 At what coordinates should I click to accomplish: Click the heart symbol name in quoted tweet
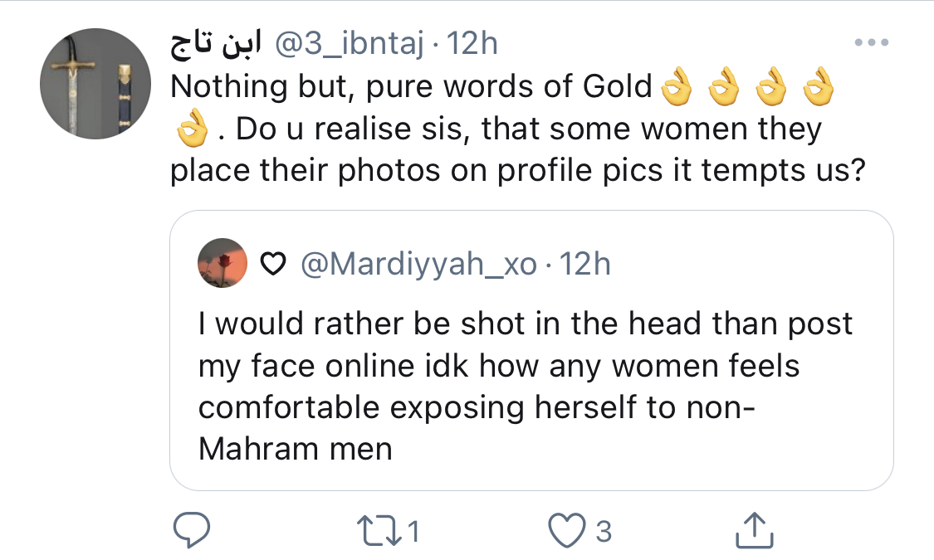point(273,265)
